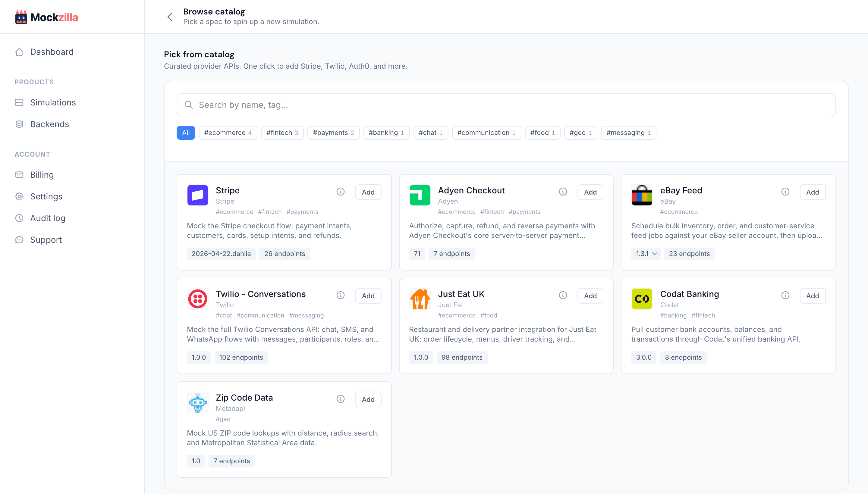
Task: Add the eBay Feed spec
Action: 813,192
